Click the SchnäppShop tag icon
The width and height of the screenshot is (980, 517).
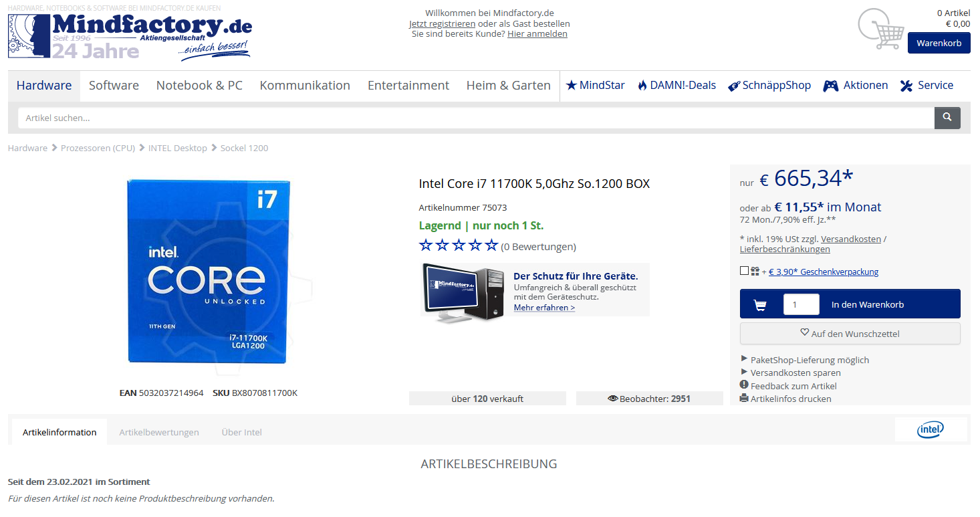pos(733,86)
